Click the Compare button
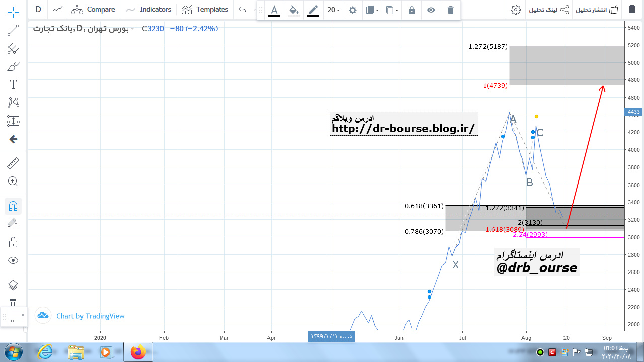644x362 pixels. coord(94,9)
